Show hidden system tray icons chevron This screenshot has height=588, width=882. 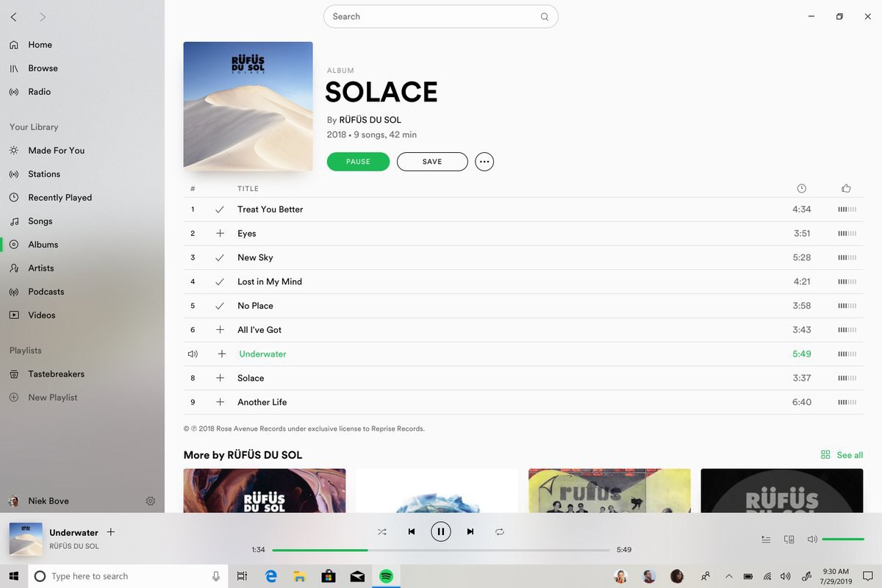pyautogui.click(x=729, y=576)
